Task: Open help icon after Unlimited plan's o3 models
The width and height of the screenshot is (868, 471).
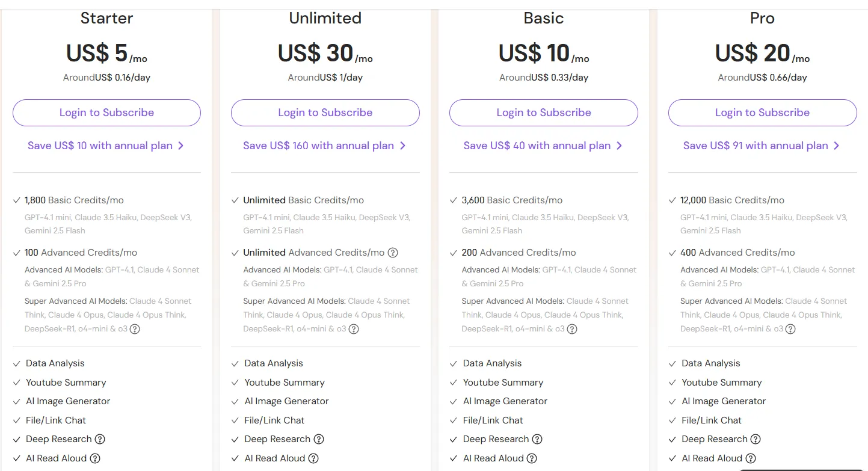Action: [354, 329]
